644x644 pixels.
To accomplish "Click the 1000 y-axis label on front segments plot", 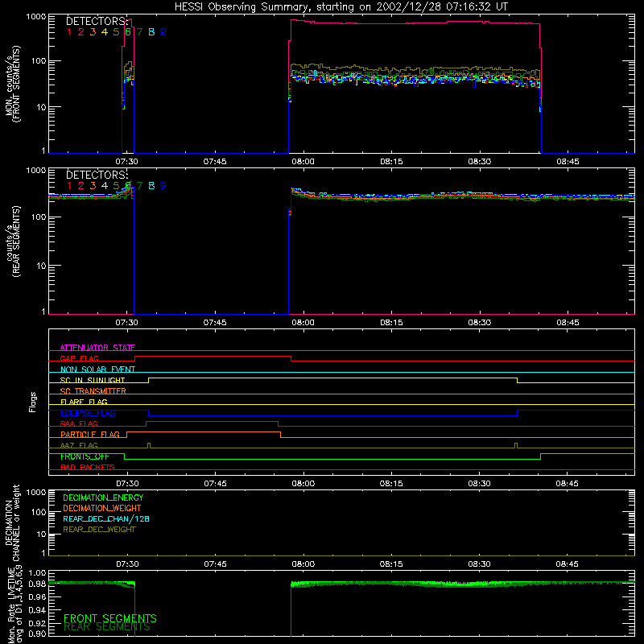I will pos(36,17).
